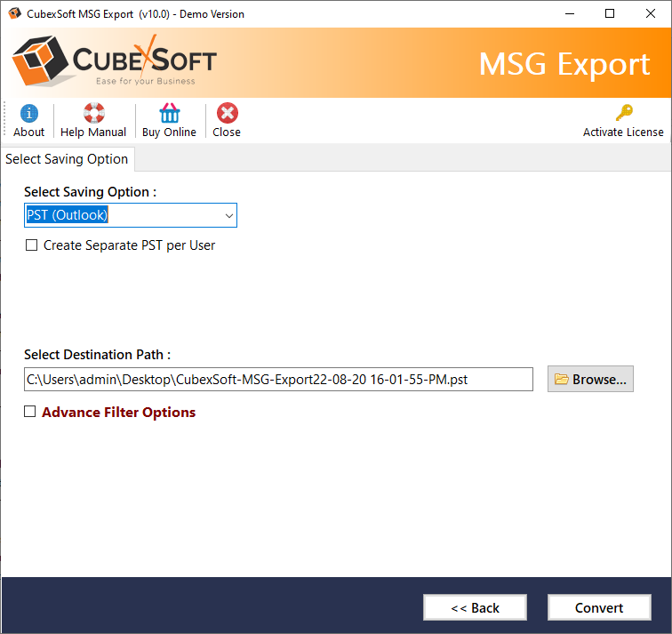Open the Help Manual lifebuoy icon
This screenshot has width=672, height=634.
(x=93, y=114)
